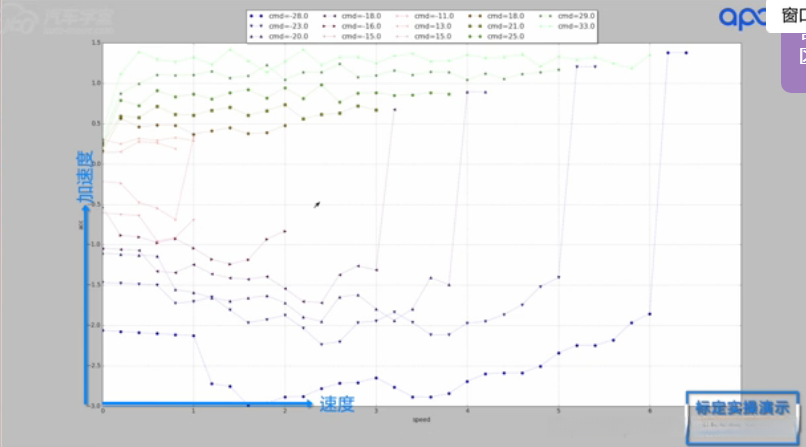This screenshot has width=806, height=447.
Task: Click the 窗口 button at top right
Action: [x=786, y=16]
